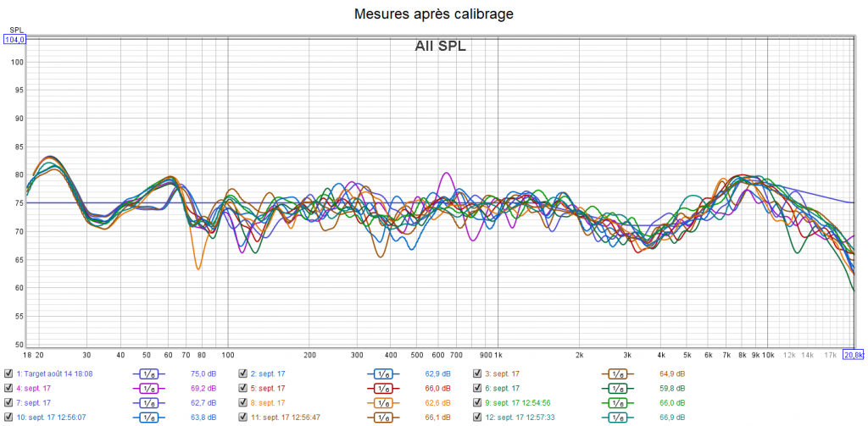Image resolution: width=868 pixels, height=426 pixels.
Task: Click the SPL axis label at top left
Action: pos(15,30)
